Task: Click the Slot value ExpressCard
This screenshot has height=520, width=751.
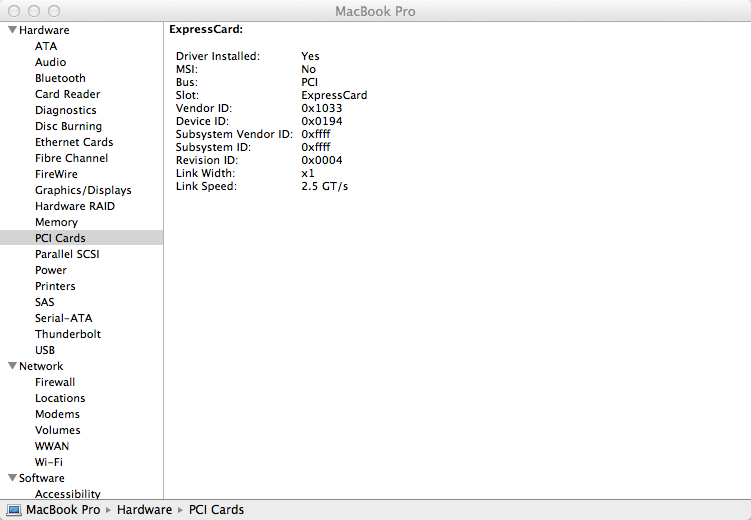Action: [334, 95]
